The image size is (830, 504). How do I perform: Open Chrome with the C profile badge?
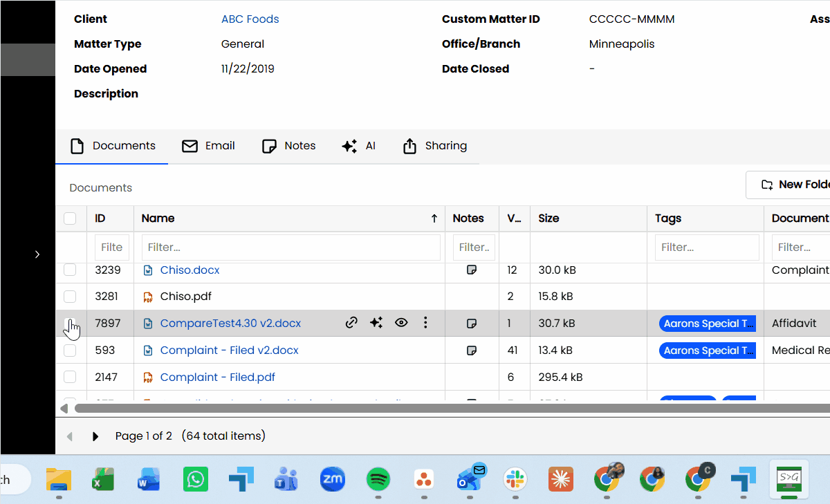pos(699,477)
